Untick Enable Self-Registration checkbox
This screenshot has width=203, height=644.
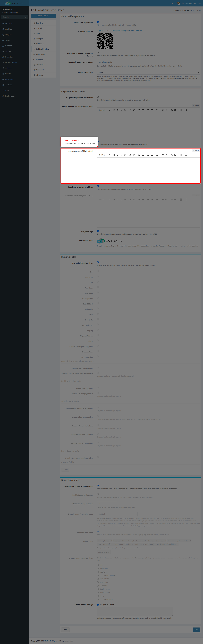coord(98,22)
